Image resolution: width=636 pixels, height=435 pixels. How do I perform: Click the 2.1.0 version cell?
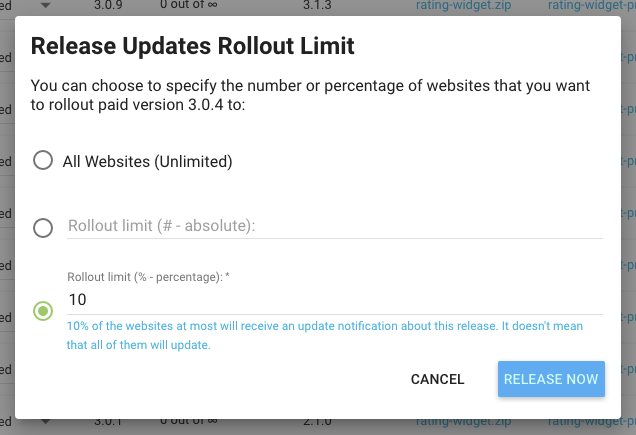[320, 424]
